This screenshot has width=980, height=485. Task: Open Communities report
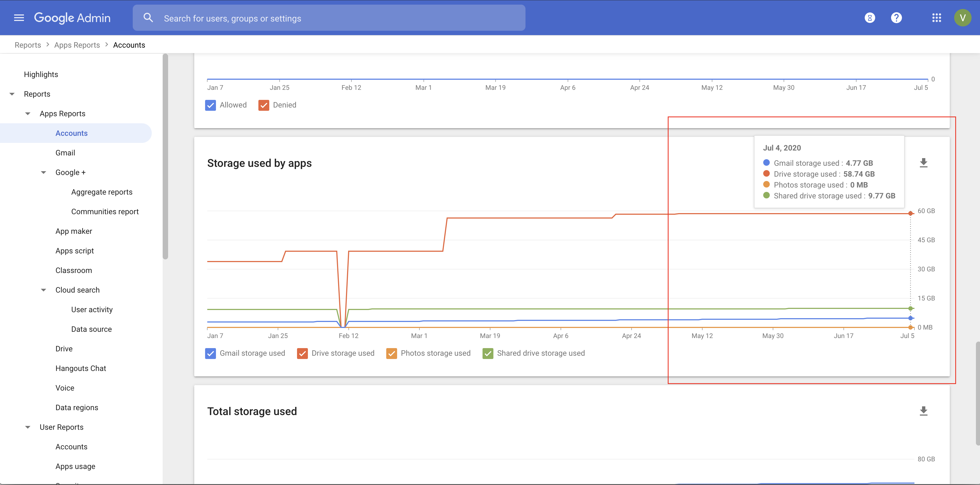pos(105,212)
